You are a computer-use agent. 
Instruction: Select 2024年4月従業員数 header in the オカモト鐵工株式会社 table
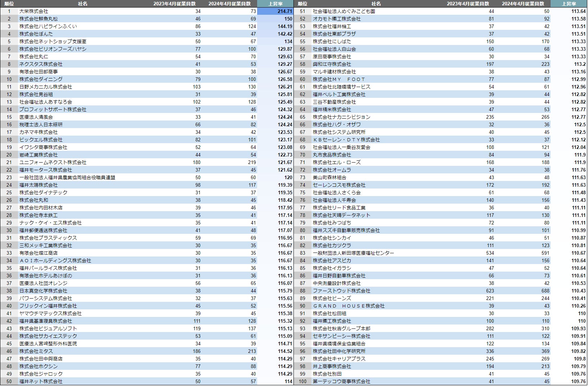tap(523, 4)
